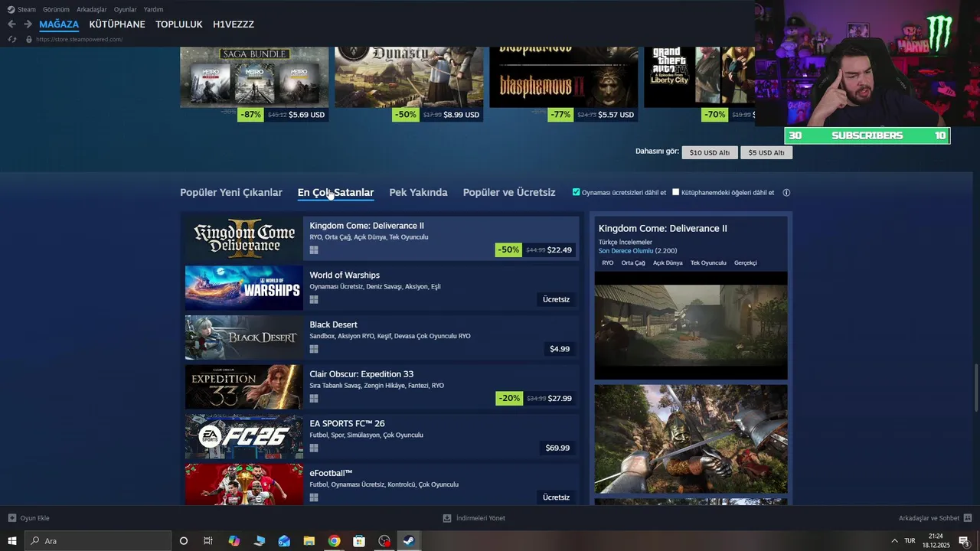The width and height of the screenshot is (980, 551).
Task: Click the Steam logo menu icon
Action: pyautogui.click(x=11, y=10)
